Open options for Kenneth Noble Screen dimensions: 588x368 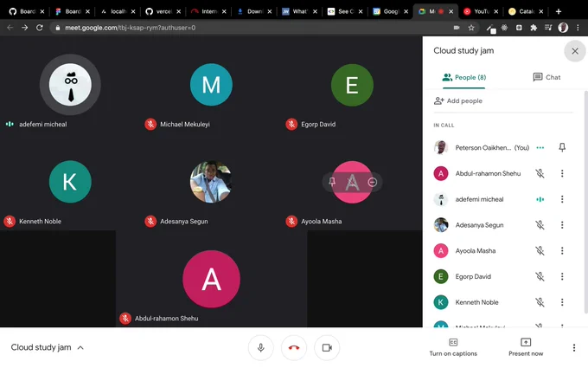pos(562,302)
